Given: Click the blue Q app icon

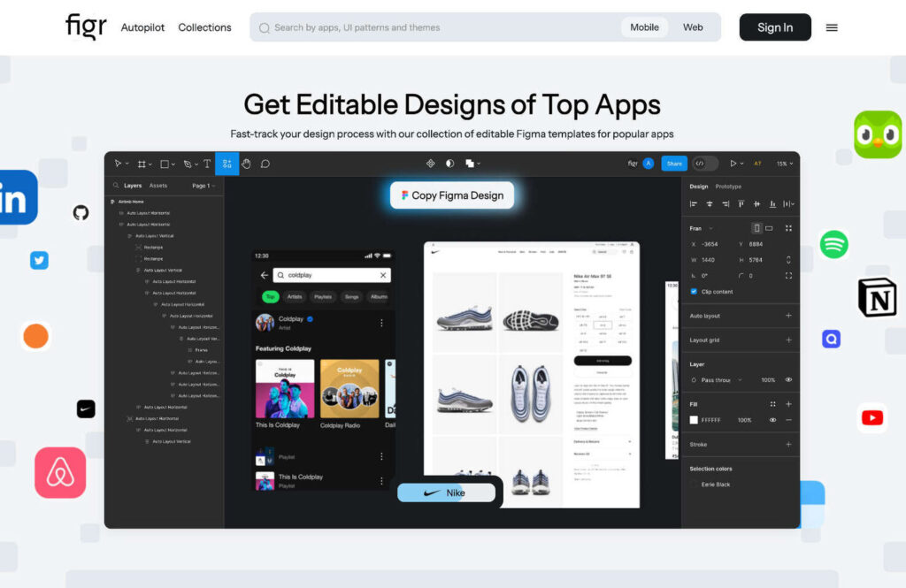Looking at the screenshot, I should click(x=831, y=339).
